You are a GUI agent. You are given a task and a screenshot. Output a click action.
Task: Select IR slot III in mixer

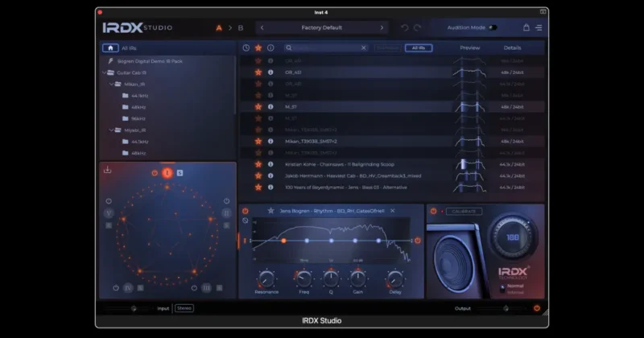pos(207,288)
